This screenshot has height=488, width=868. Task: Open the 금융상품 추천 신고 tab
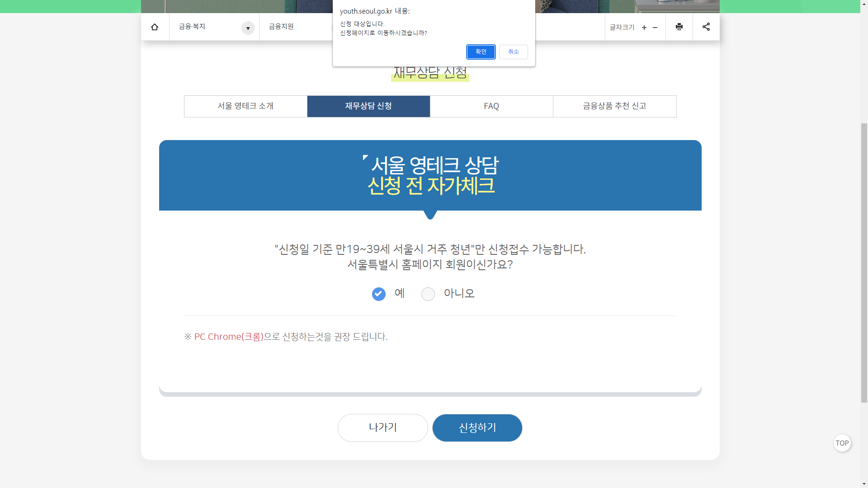click(x=614, y=106)
